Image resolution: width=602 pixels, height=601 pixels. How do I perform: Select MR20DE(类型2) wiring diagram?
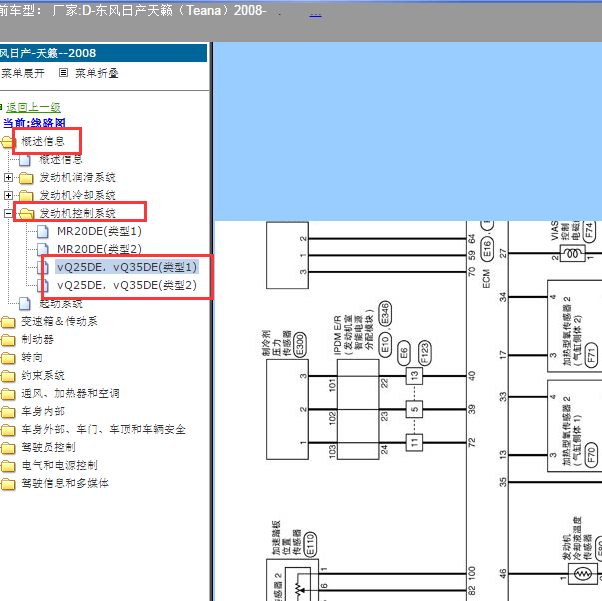99,249
